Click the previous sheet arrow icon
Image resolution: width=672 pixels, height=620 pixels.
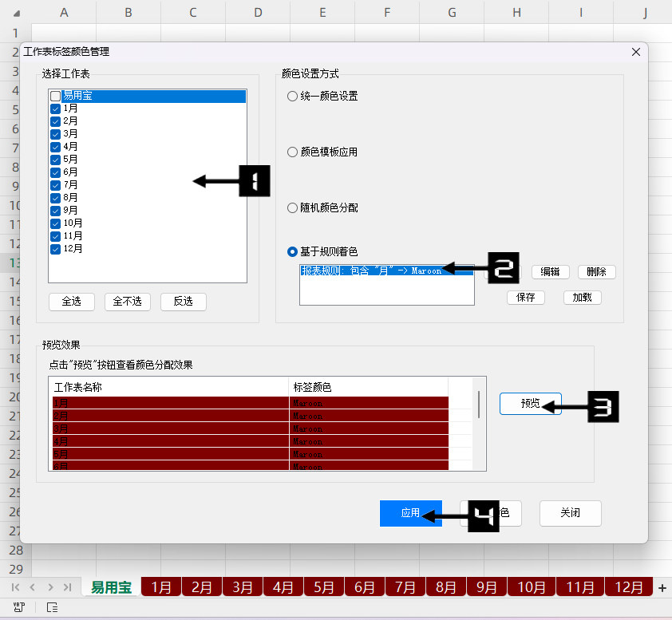point(33,587)
